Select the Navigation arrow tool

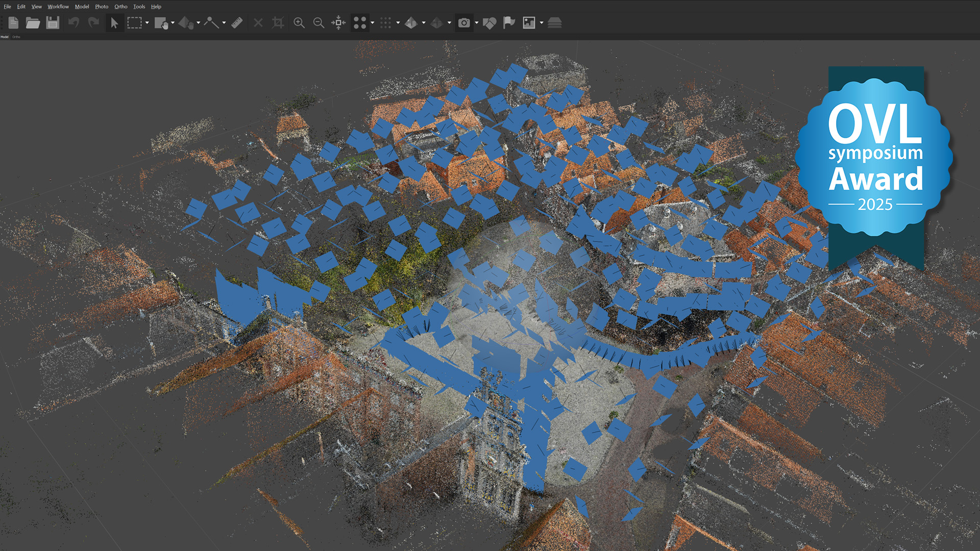pos(114,22)
